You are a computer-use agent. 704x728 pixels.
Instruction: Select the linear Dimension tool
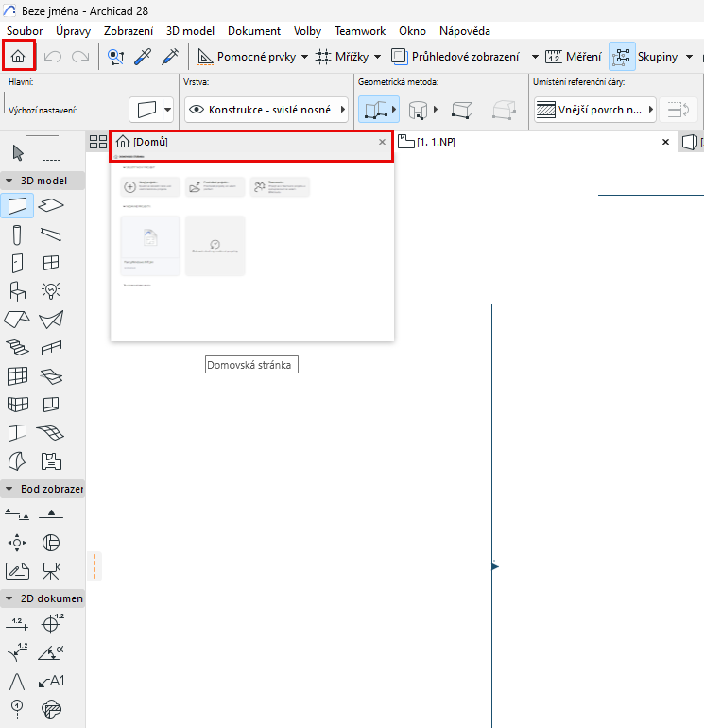17,624
